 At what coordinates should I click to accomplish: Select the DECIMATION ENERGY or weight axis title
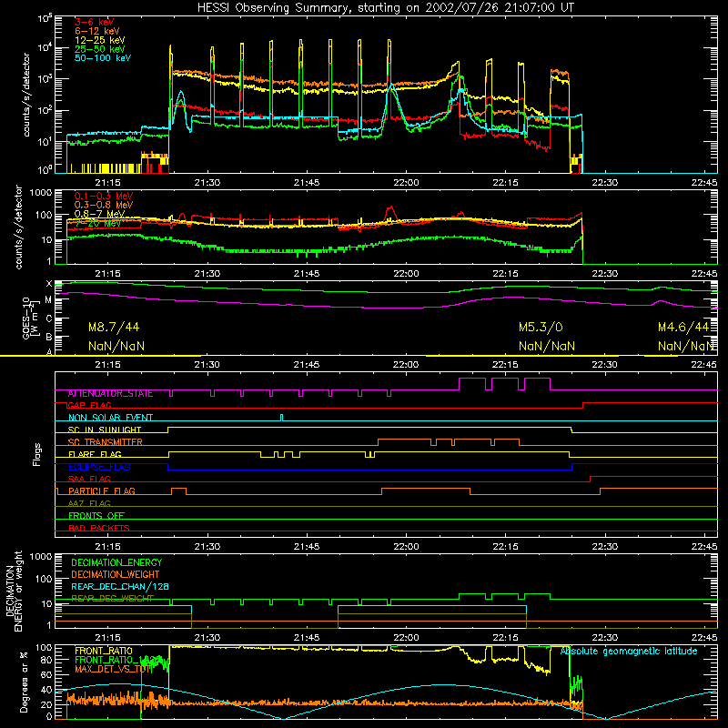click(x=14, y=591)
